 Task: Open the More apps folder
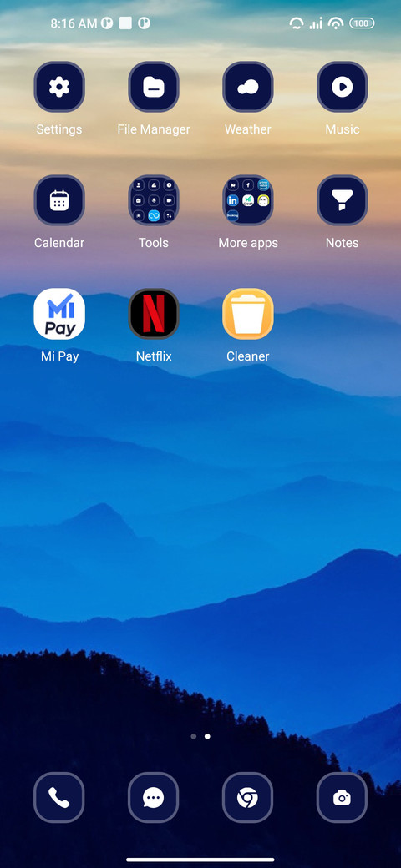247,200
